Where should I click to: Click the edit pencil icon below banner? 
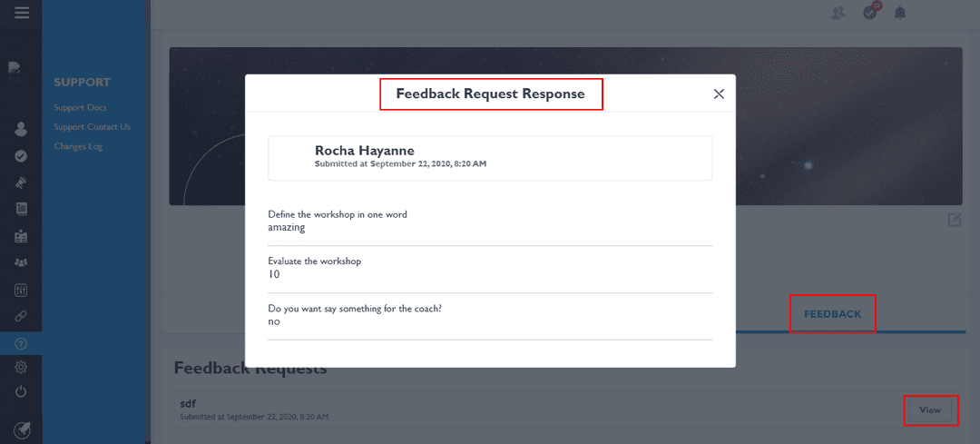[x=955, y=220]
